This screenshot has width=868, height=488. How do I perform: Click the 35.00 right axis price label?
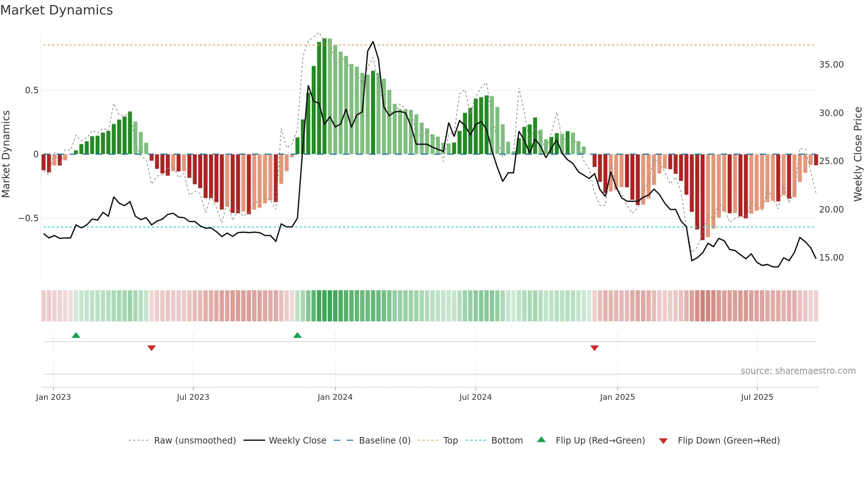[x=831, y=65]
